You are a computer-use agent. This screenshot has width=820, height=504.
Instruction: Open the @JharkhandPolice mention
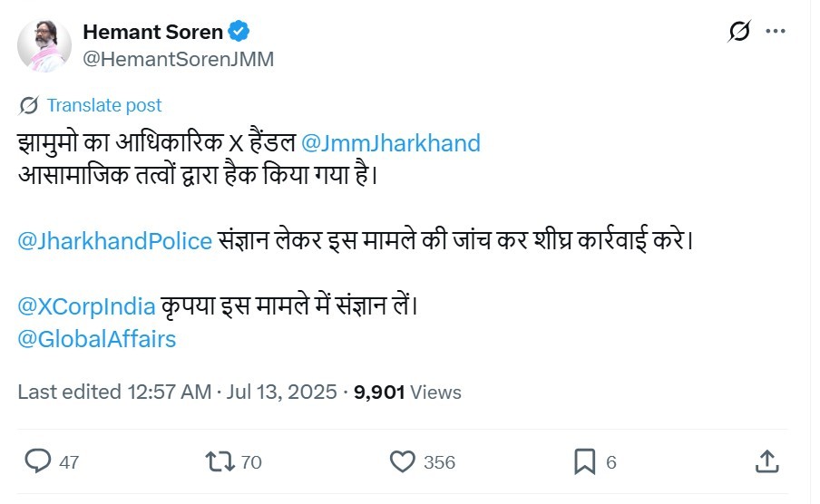coord(115,241)
